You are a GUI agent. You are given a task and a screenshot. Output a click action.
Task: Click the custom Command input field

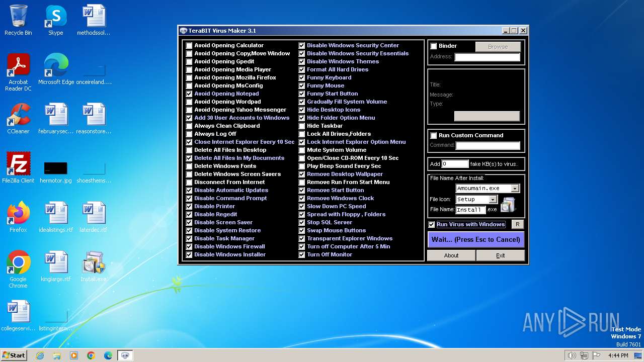488,145
